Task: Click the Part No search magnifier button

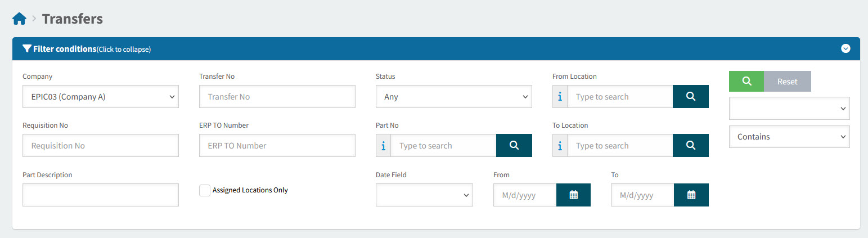Action: (x=514, y=146)
